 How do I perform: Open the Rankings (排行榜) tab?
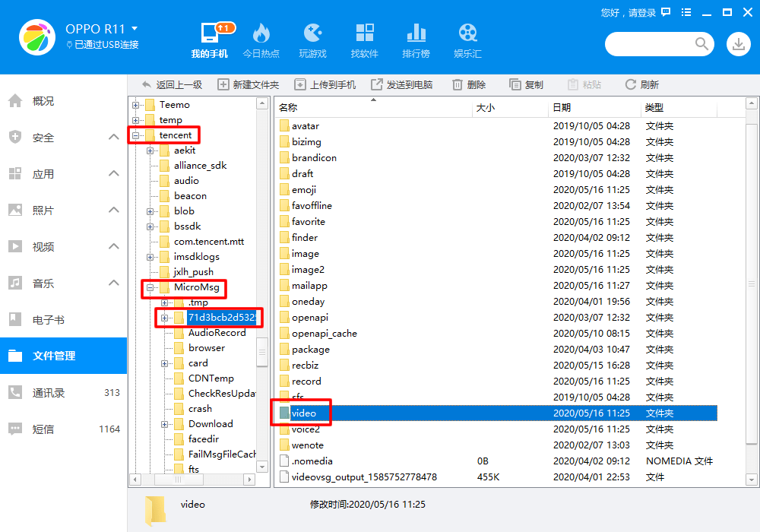pos(416,40)
